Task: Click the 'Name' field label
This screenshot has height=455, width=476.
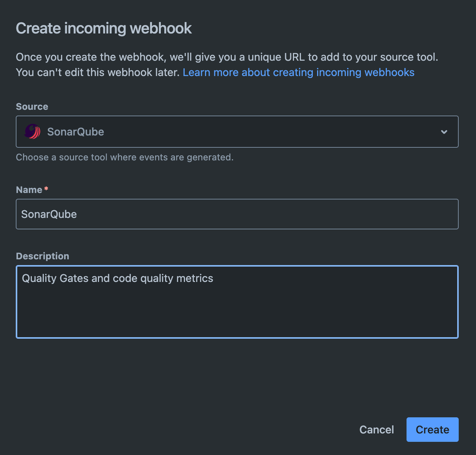Action: tap(29, 190)
